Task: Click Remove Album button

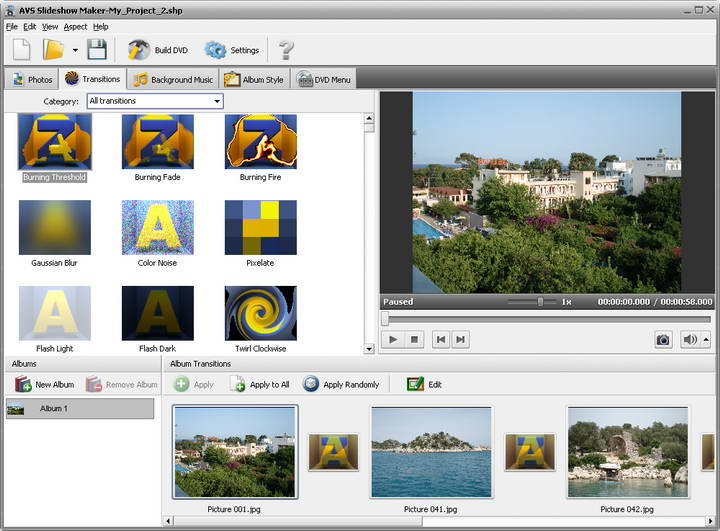Action: (122, 384)
